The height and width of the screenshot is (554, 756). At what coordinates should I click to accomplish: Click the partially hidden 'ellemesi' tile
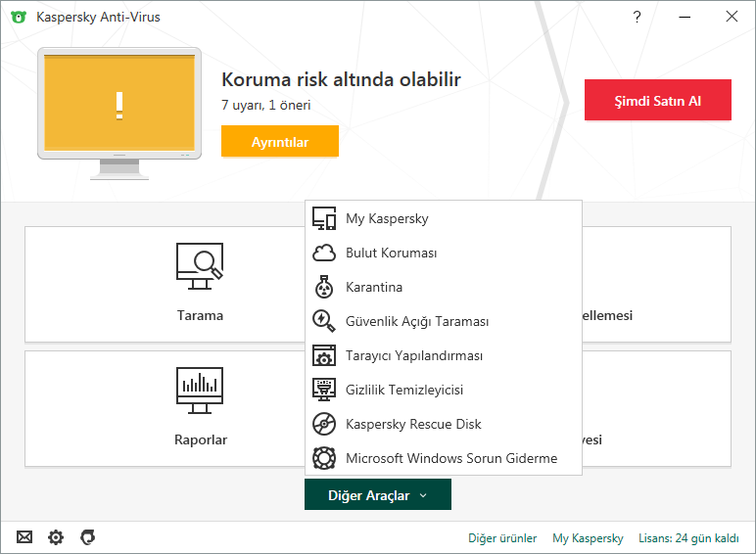[656, 284]
